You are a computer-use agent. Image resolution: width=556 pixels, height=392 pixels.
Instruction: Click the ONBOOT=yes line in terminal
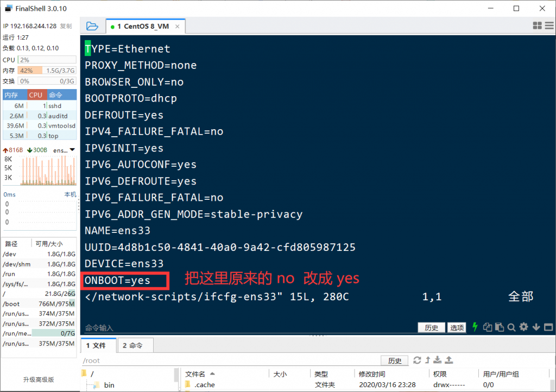pyautogui.click(x=117, y=280)
